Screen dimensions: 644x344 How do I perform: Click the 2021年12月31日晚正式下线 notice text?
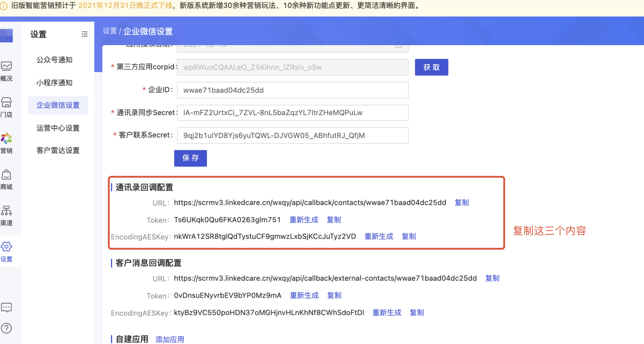[126, 6]
